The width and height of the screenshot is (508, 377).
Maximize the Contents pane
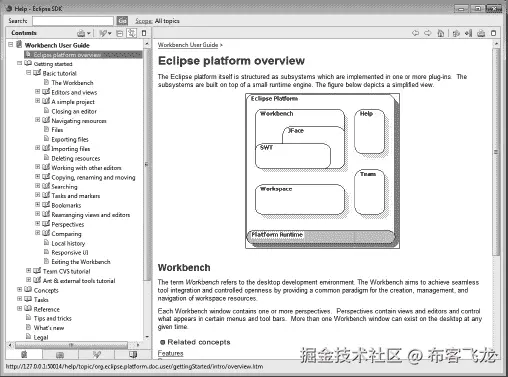[x=144, y=33]
